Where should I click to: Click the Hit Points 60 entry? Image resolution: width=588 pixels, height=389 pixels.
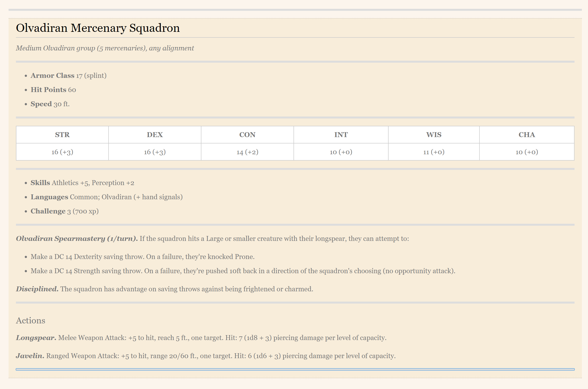click(53, 90)
